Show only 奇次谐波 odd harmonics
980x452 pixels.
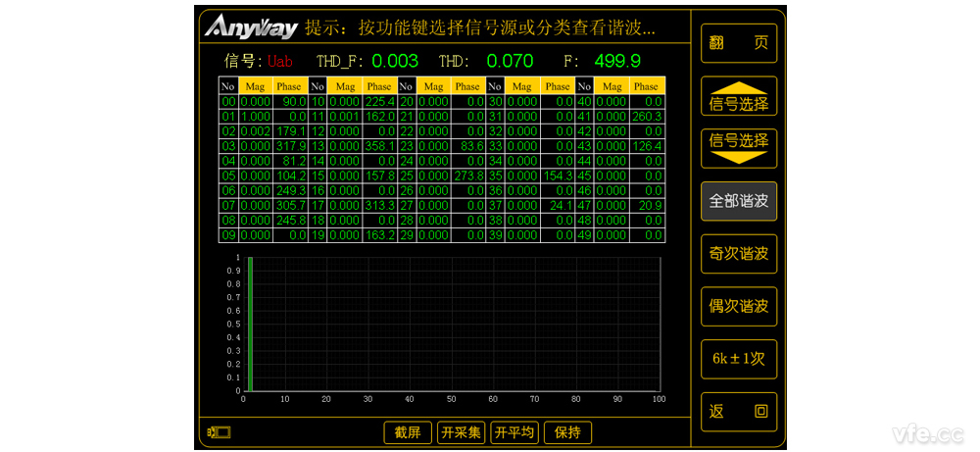click(739, 254)
